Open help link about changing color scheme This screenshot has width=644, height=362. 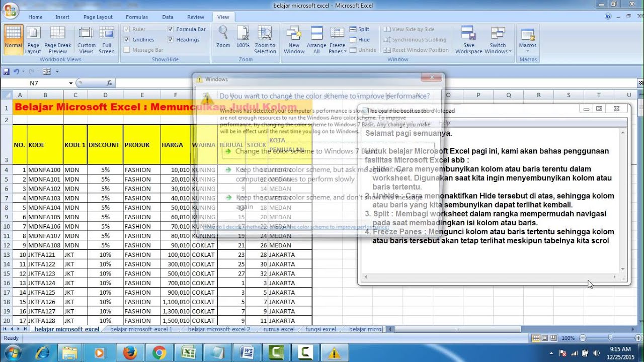pos(297,227)
